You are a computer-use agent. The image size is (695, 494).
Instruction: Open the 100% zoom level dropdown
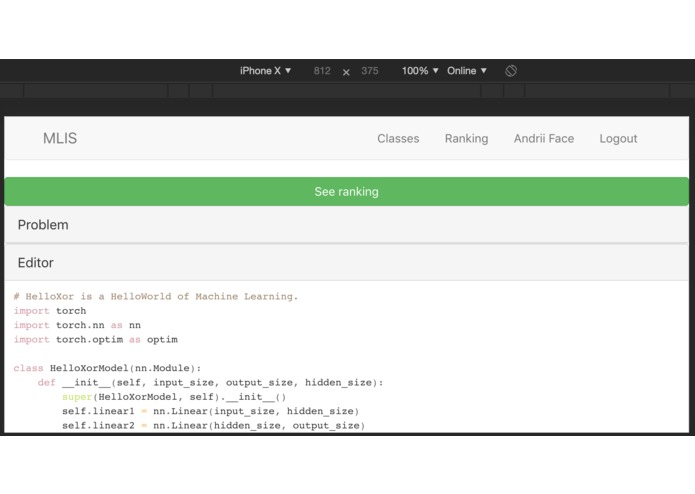click(x=420, y=71)
